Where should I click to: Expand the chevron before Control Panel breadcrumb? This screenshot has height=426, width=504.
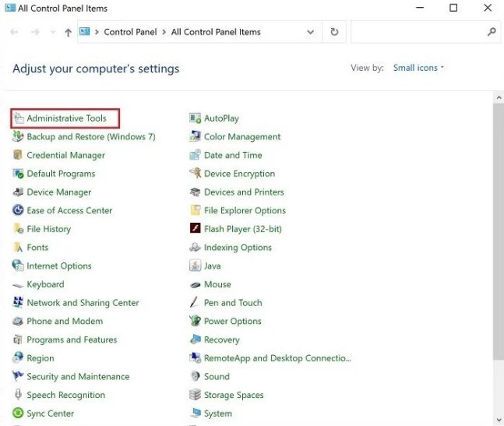(97, 32)
